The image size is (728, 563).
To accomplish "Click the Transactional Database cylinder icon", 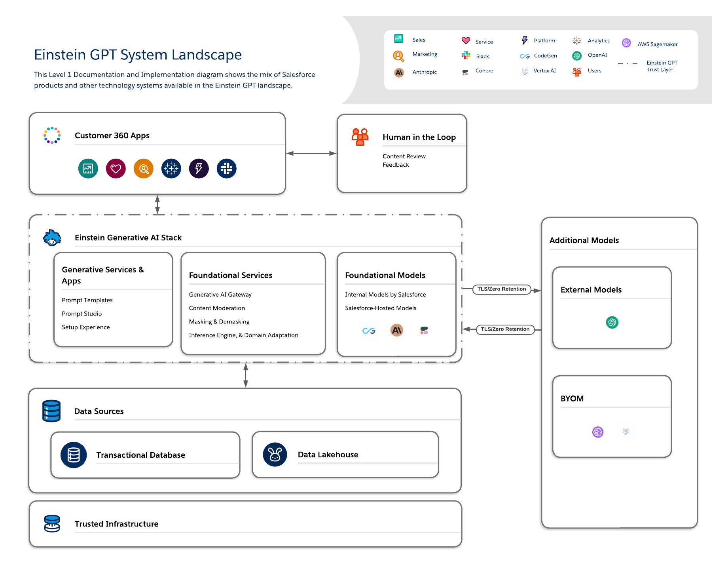I will (74, 455).
